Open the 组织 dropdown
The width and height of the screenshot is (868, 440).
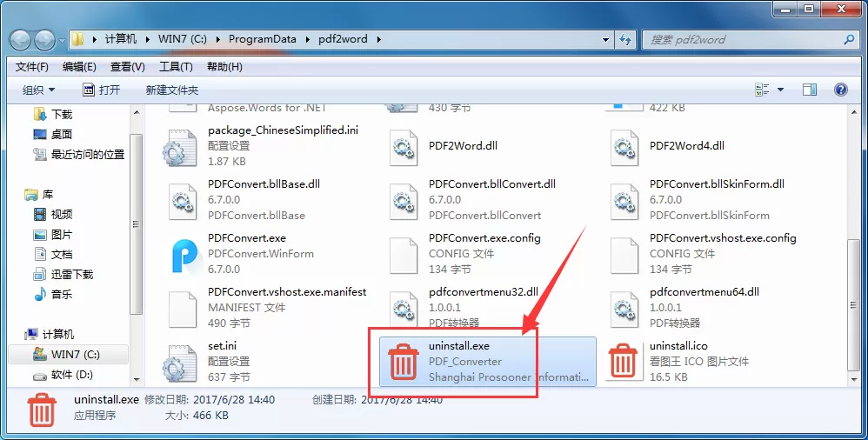pos(38,90)
